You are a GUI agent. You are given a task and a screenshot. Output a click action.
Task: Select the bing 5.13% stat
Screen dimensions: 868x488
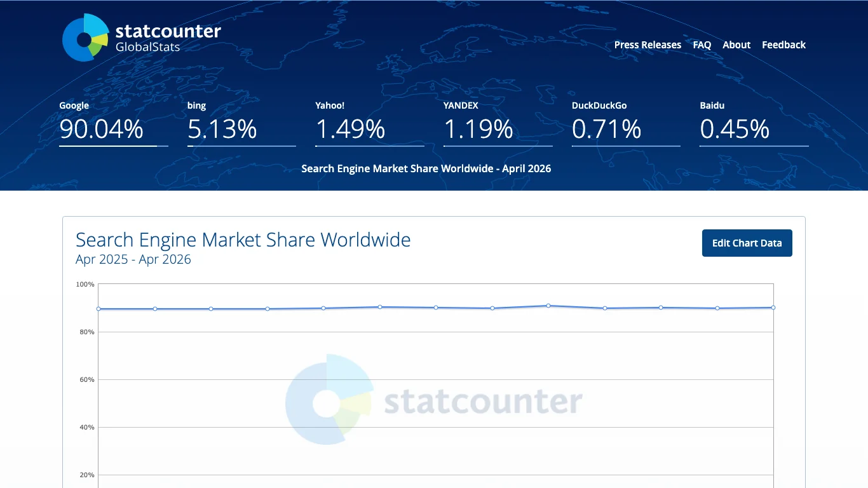[x=241, y=123]
